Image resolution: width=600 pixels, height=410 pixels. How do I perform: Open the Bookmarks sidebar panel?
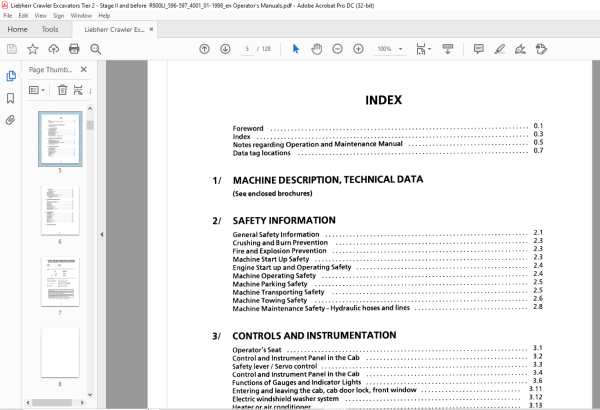(x=11, y=98)
